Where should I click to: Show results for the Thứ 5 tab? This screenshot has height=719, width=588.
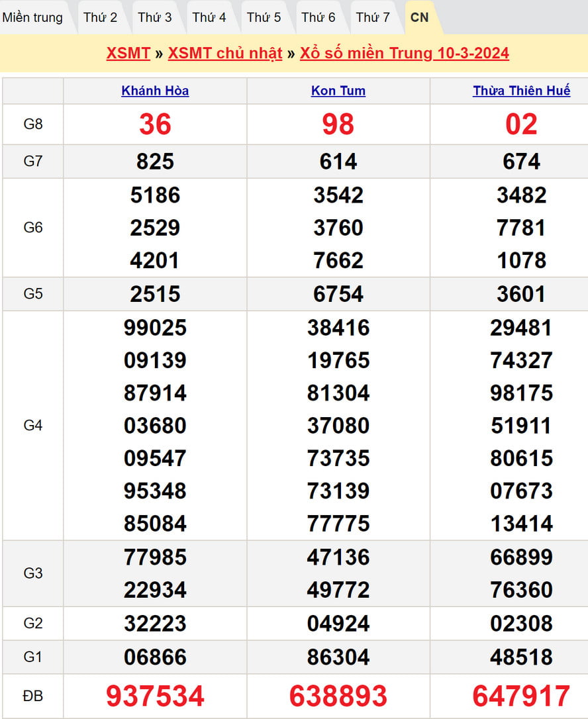coord(264,18)
